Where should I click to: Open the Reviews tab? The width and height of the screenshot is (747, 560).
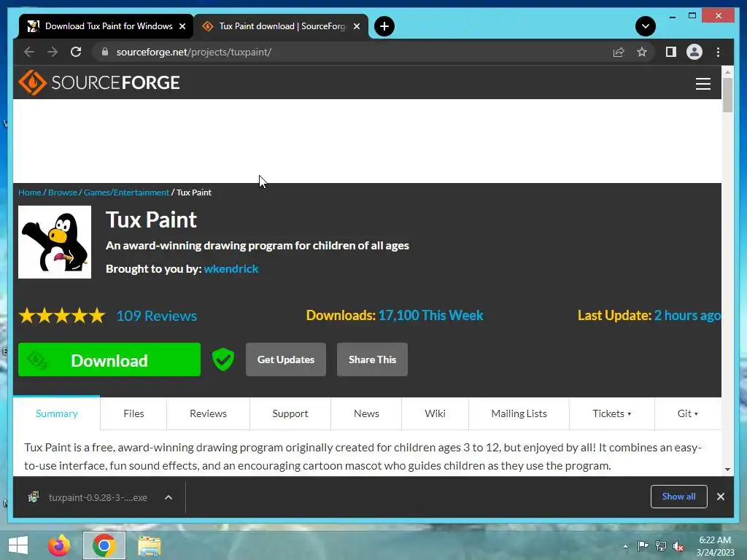click(x=208, y=413)
